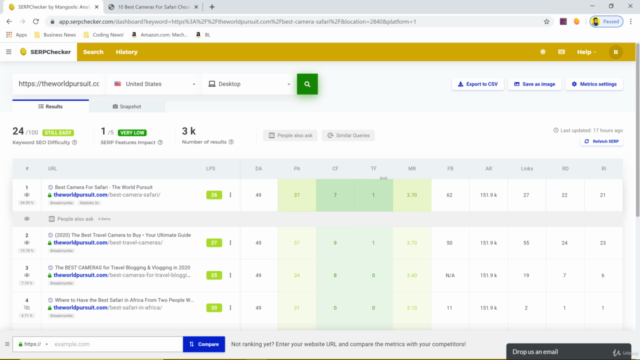The image size is (640, 360).
Task: Click LPS badge 20 for result 4
Action: [214, 308]
